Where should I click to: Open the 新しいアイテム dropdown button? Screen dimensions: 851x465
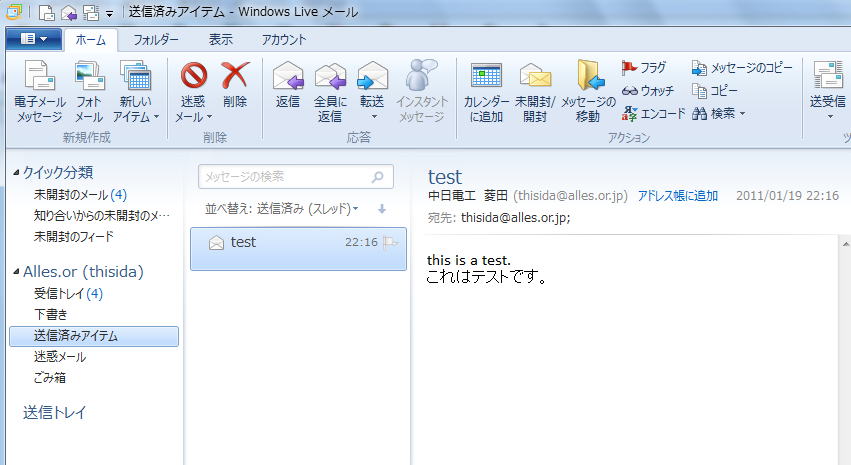(136, 92)
